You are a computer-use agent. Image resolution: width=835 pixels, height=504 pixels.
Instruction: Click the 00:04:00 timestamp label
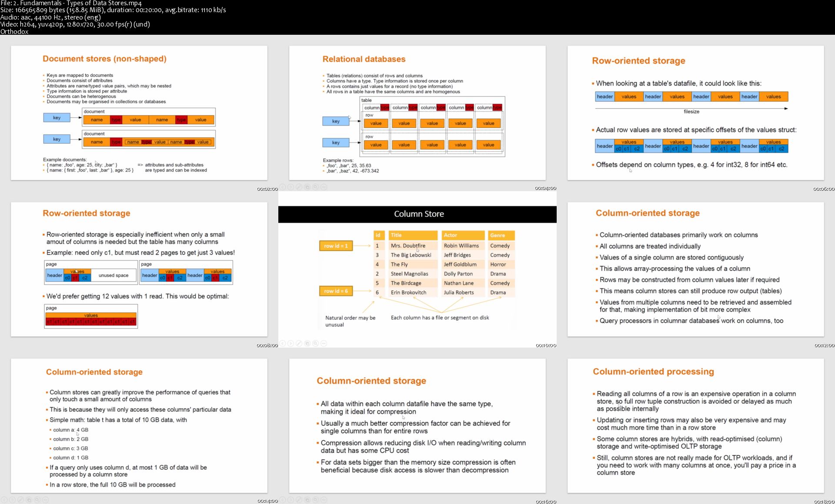545,189
